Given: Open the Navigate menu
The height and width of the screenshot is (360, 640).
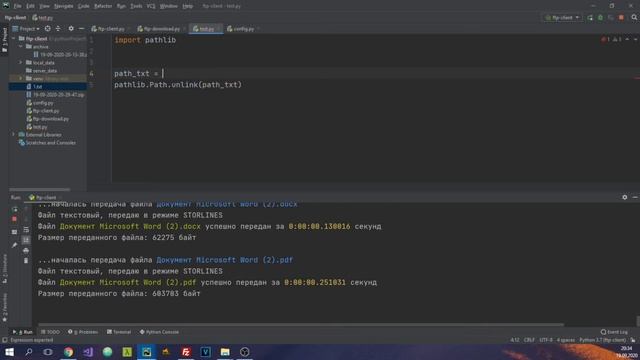Looking at the screenshot, I should point(63,6).
